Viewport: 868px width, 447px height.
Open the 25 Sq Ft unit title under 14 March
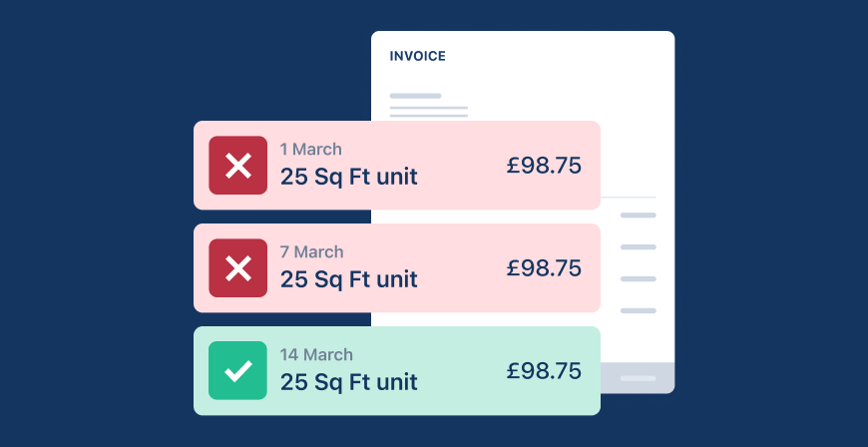pos(348,382)
